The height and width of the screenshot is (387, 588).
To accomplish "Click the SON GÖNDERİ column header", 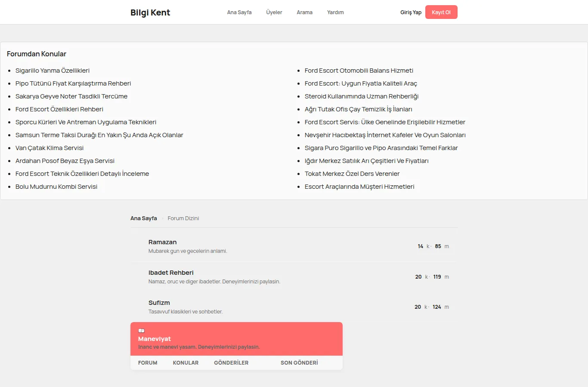I will pos(299,363).
